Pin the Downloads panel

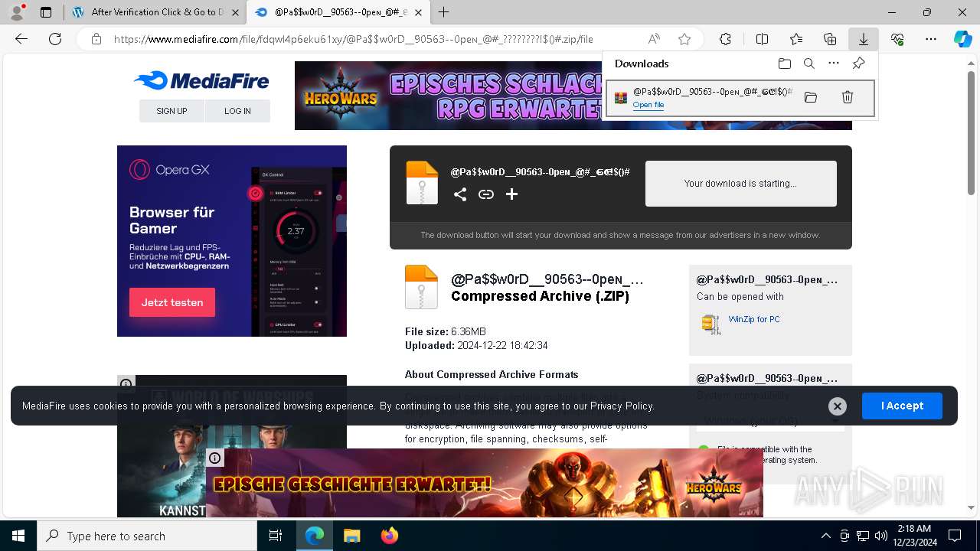coord(859,64)
